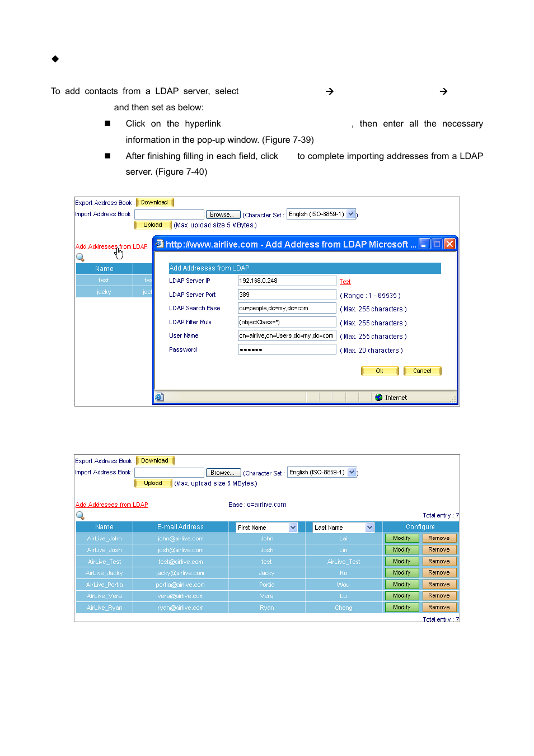Click Add Addresses from LDAP link in upper panel

click(111, 246)
